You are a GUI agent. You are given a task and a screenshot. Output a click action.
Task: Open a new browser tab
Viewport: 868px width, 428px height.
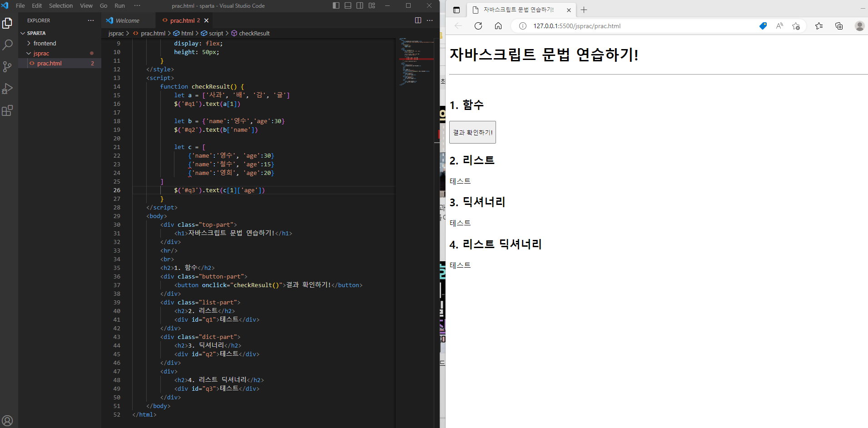click(584, 10)
